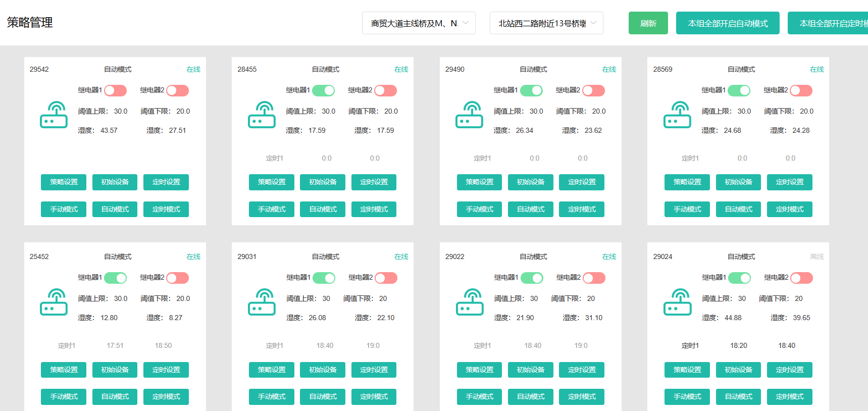Viewport: 868px width, 411px height.
Task: Enable 继电器2 on device 28455
Action: 385,90
